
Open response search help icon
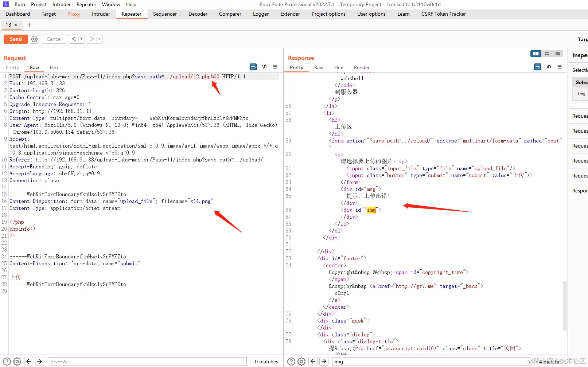[291, 362]
